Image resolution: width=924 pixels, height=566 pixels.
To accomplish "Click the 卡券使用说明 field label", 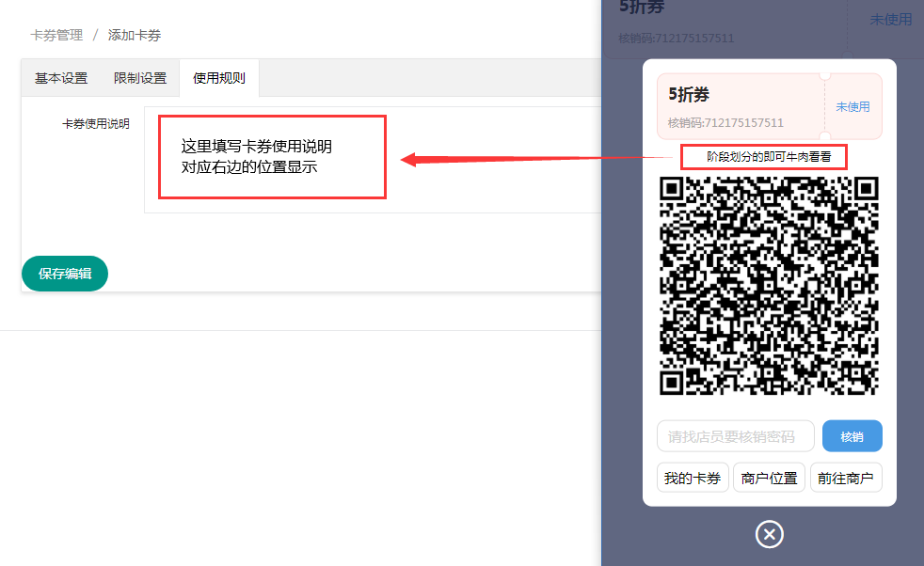I will point(95,124).
